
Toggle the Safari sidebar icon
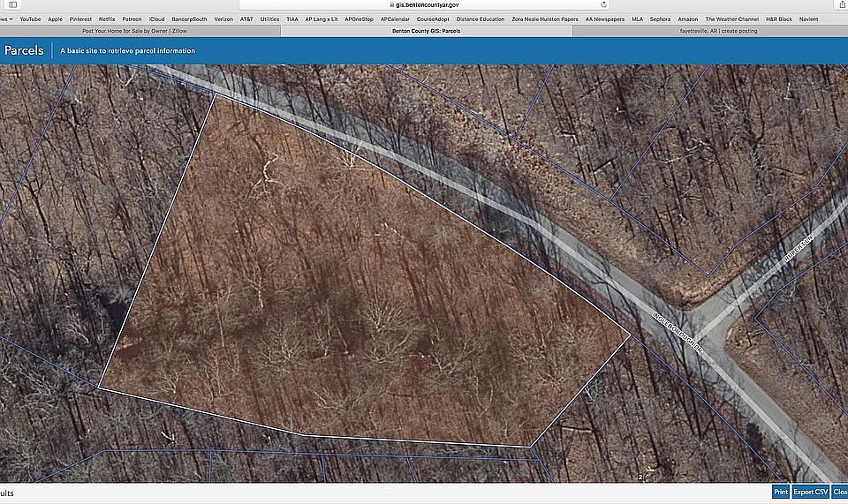click(x=13, y=4)
